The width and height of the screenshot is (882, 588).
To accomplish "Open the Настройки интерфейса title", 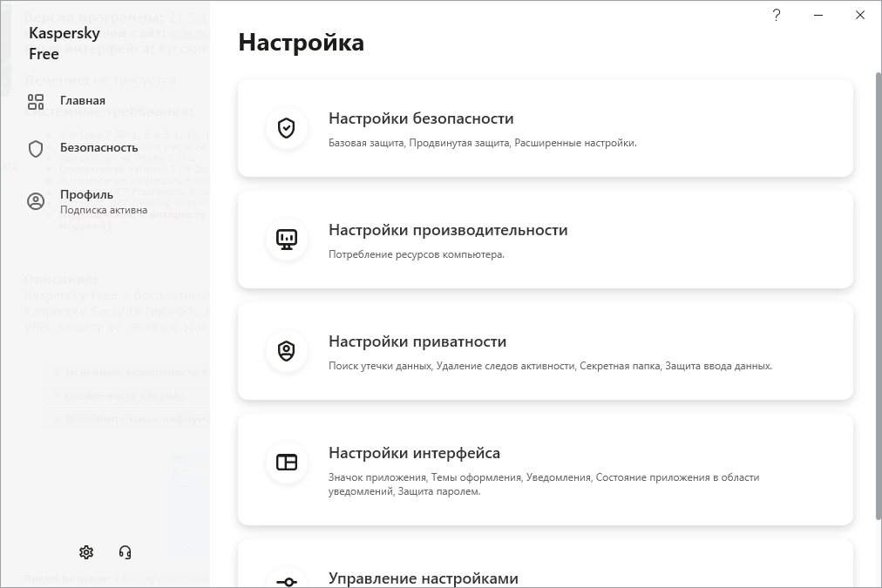I will pyautogui.click(x=414, y=453).
